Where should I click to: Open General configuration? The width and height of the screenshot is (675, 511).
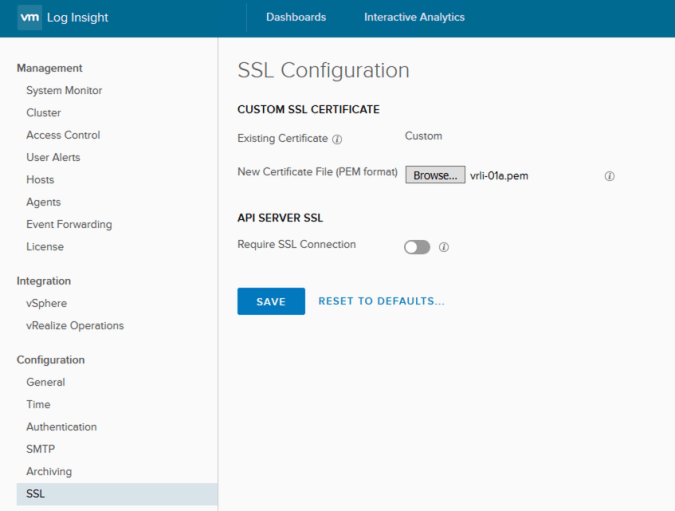coord(46,382)
